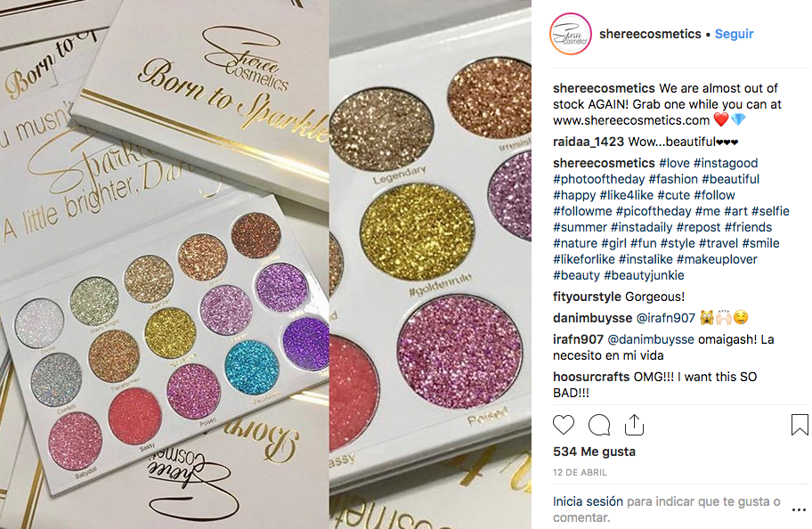Viewport: 812px width, 529px height.
Task: Open the shereecosmetics profile picture
Action: [x=570, y=34]
